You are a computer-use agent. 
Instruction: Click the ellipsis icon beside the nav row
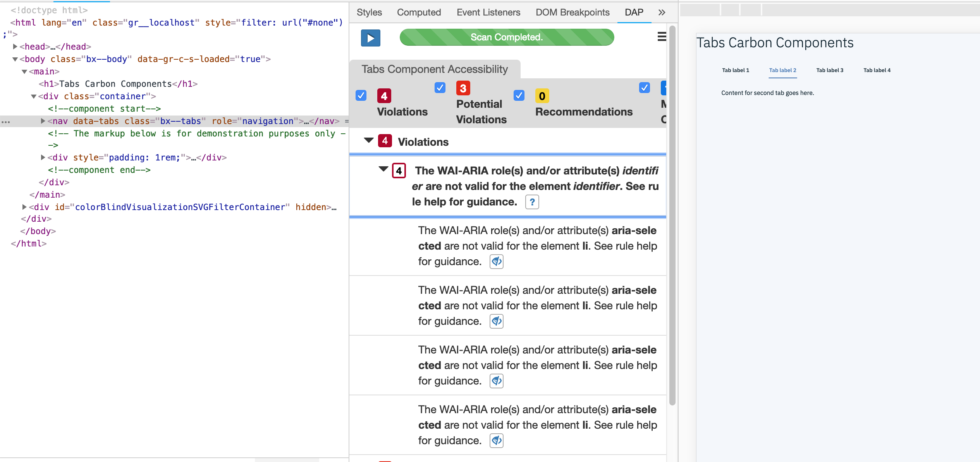click(5, 122)
